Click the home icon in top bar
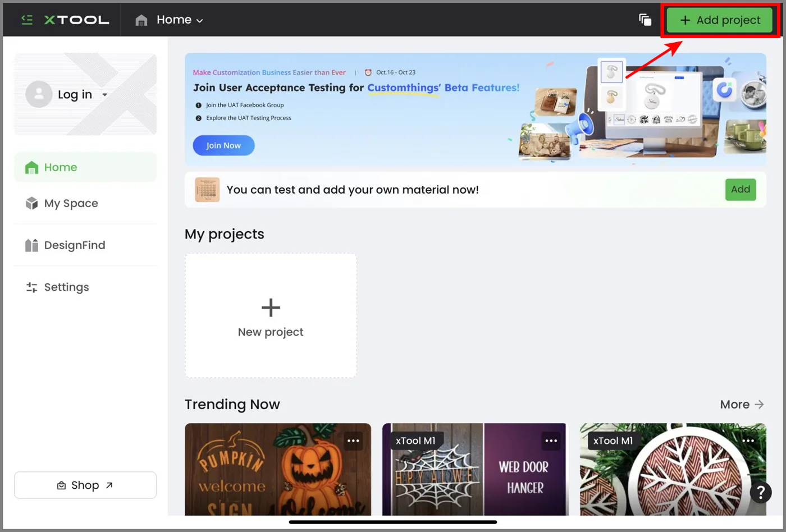The image size is (786, 532). (141, 20)
